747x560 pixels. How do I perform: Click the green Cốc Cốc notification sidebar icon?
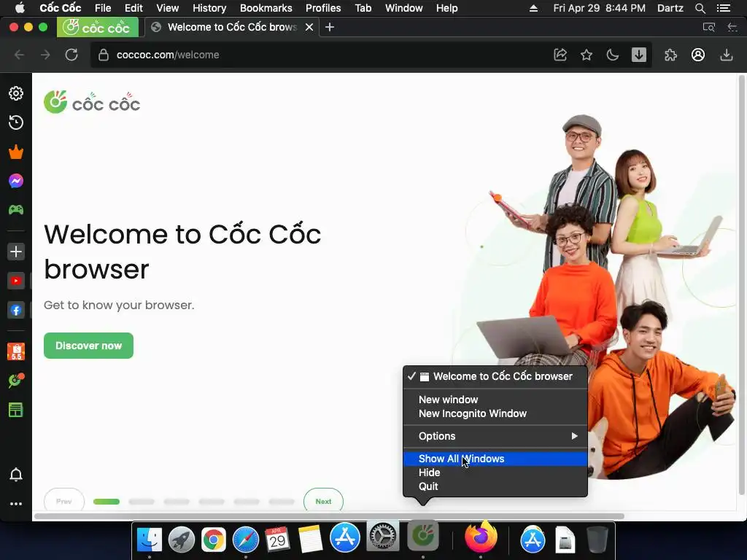(16, 381)
